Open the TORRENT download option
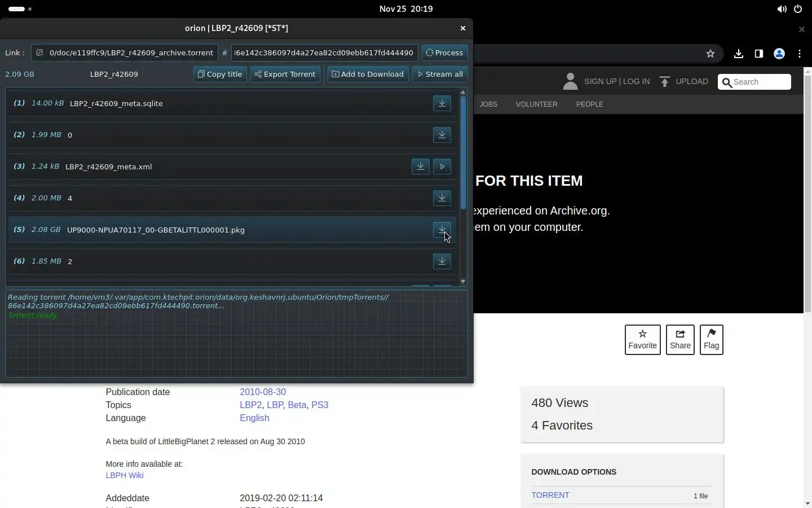Viewport: 812px width, 508px height. [x=550, y=495]
